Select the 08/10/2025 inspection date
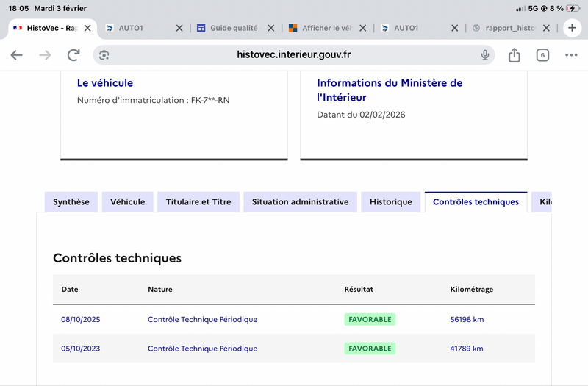Screen dimensions: 588x386 click(x=80, y=319)
